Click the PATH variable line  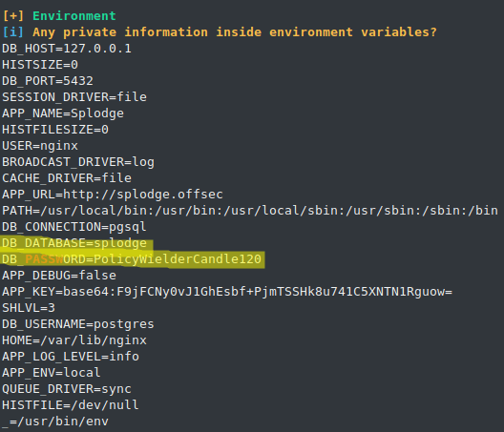tap(250, 211)
